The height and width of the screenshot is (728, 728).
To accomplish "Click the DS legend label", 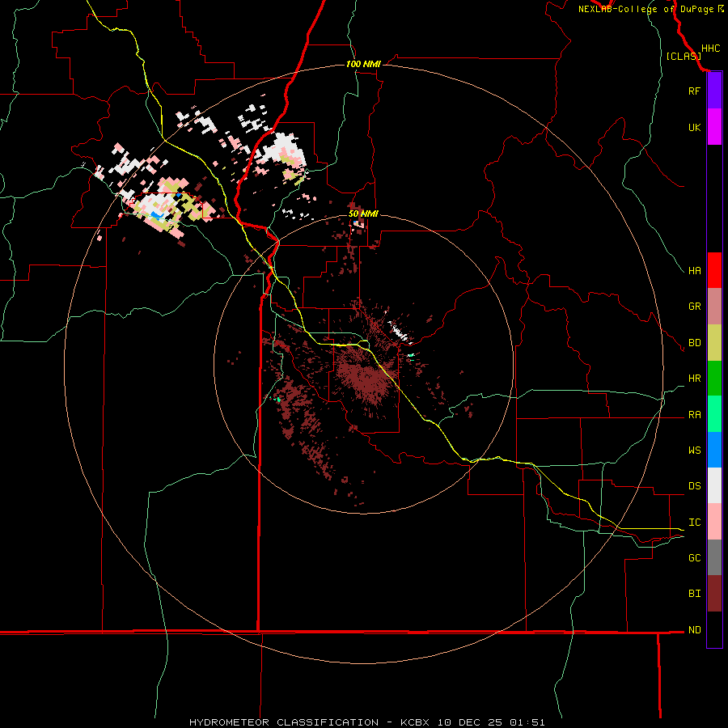I will click(694, 486).
